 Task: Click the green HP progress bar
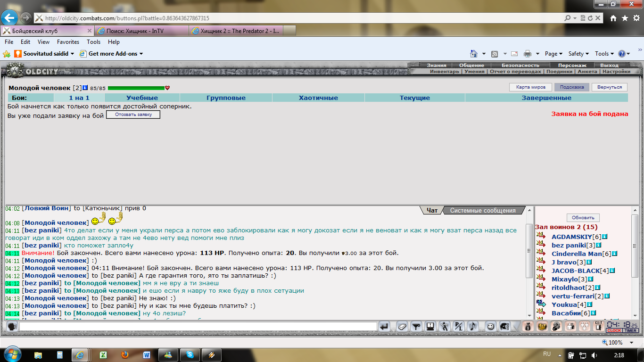pyautogui.click(x=136, y=88)
